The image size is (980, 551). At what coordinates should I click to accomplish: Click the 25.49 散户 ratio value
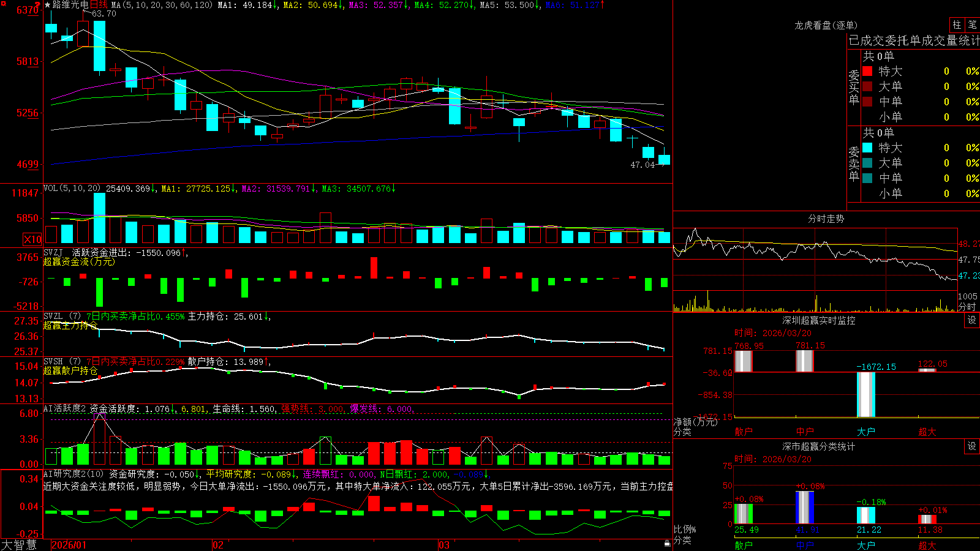tap(746, 530)
